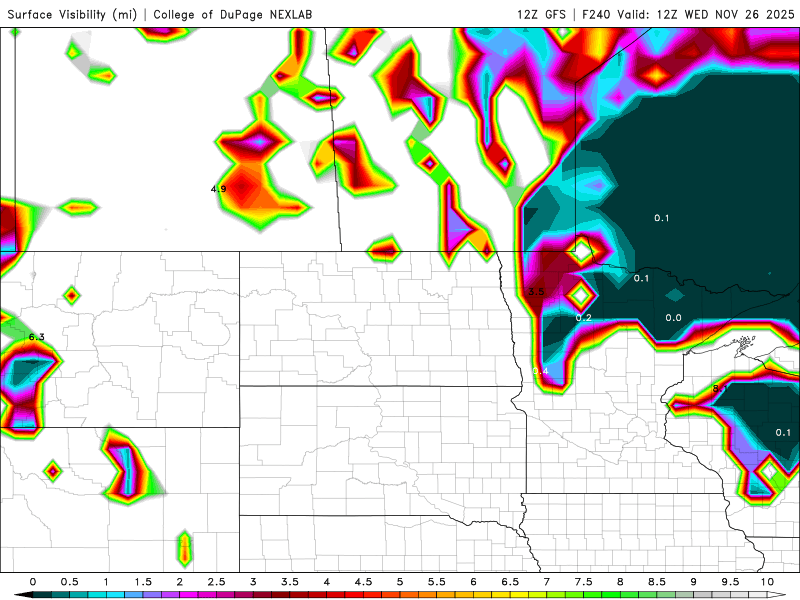Click the 0.4 visibility value on map
The width and height of the screenshot is (800, 600).
[x=541, y=371]
